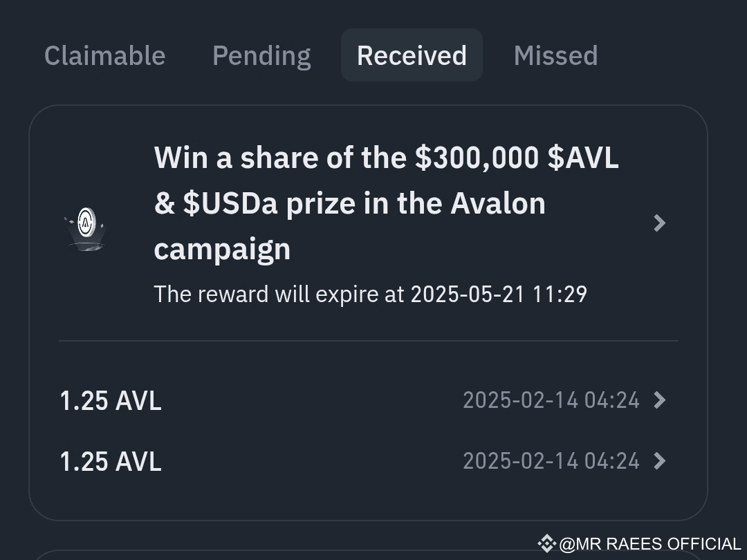Click the Avalon campaign title text
The width and height of the screenshot is (747, 560).
coord(386,203)
